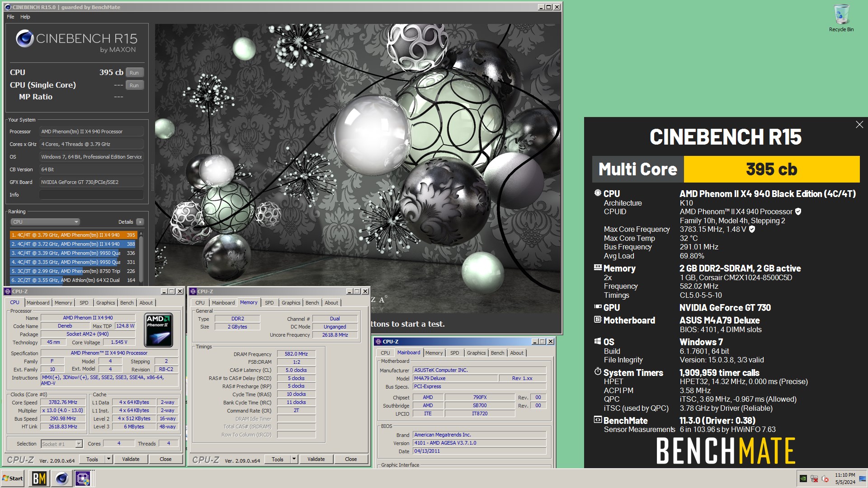Click the Cinebench title bar app icon
The image size is (868, 488).
click(x=8, y=7)
